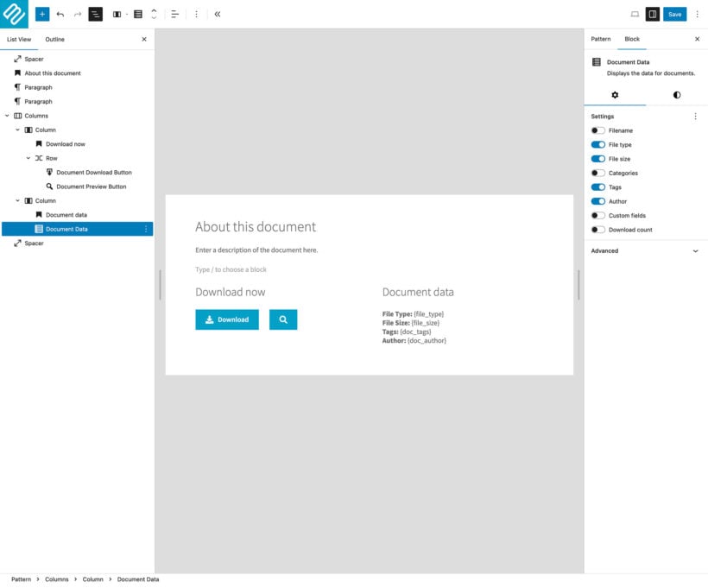Open the Document Overview list view icon

click(95, 14)
